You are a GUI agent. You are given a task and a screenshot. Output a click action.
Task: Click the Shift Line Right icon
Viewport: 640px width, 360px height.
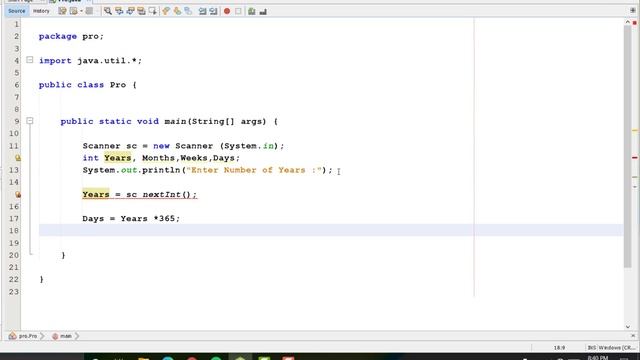point(213,11)
